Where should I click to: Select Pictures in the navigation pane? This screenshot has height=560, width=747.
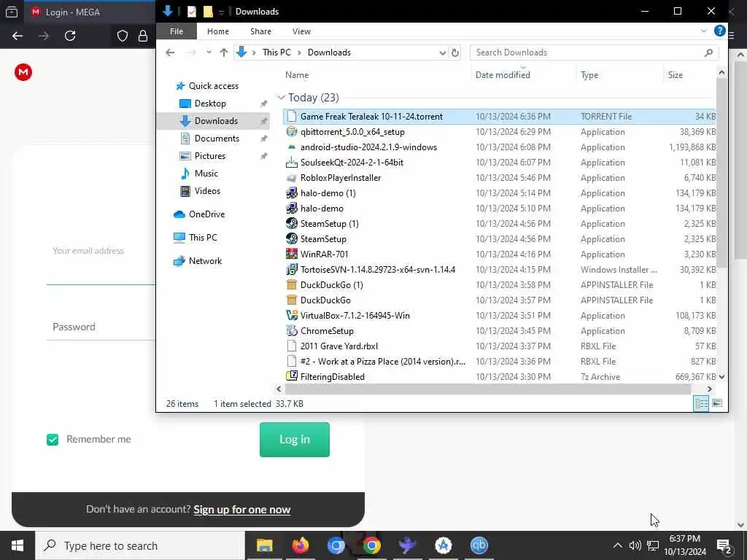pos(209,156)
